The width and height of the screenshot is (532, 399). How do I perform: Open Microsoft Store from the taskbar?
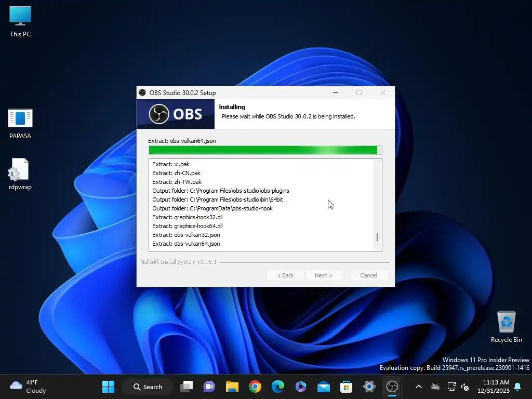click(x=346, y=387)
